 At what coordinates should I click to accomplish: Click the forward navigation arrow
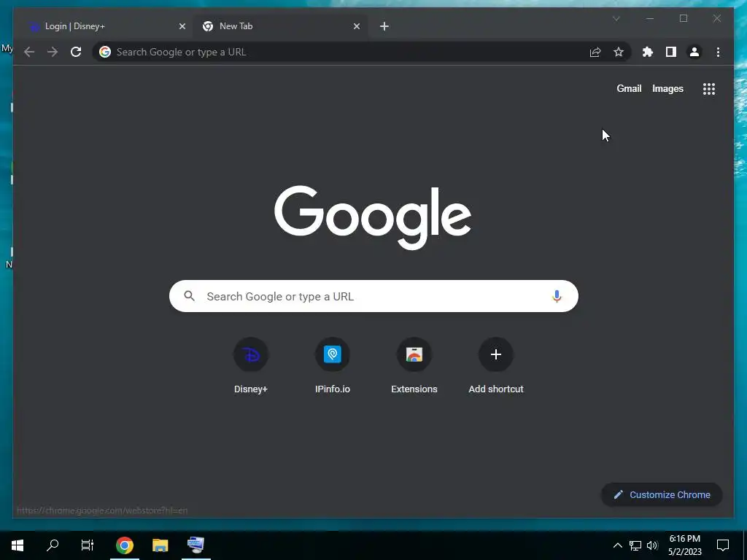[53, 52]
